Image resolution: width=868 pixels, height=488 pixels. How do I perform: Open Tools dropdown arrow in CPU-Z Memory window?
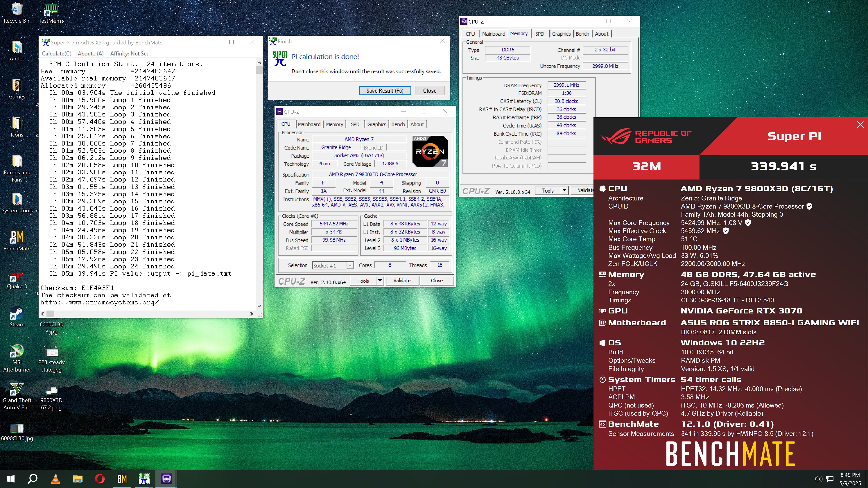coord(564,190)
